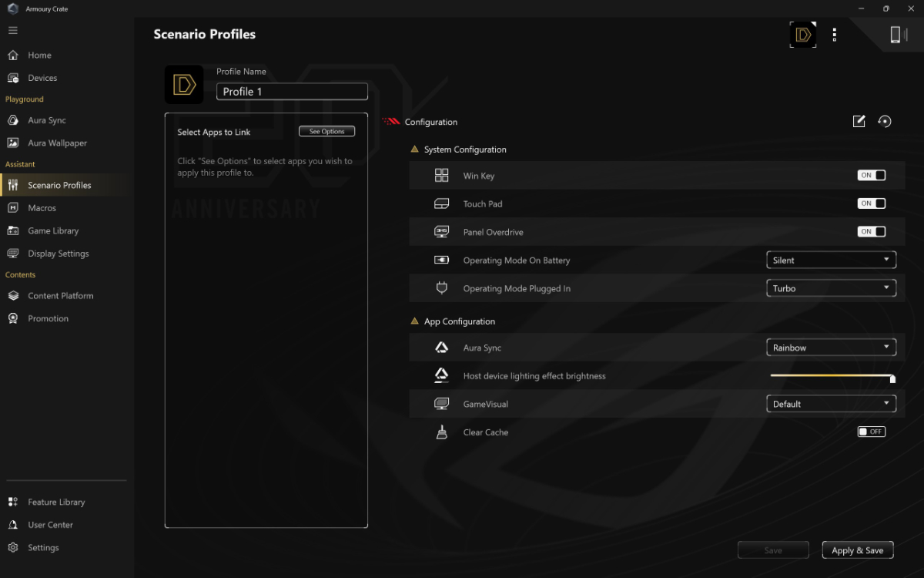Click the Devices icon in sidebar

[13, 78]
